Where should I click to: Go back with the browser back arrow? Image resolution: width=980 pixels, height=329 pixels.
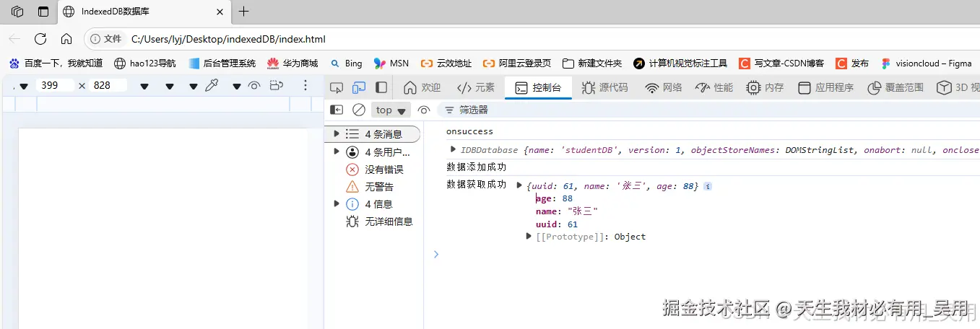[14, 39]
